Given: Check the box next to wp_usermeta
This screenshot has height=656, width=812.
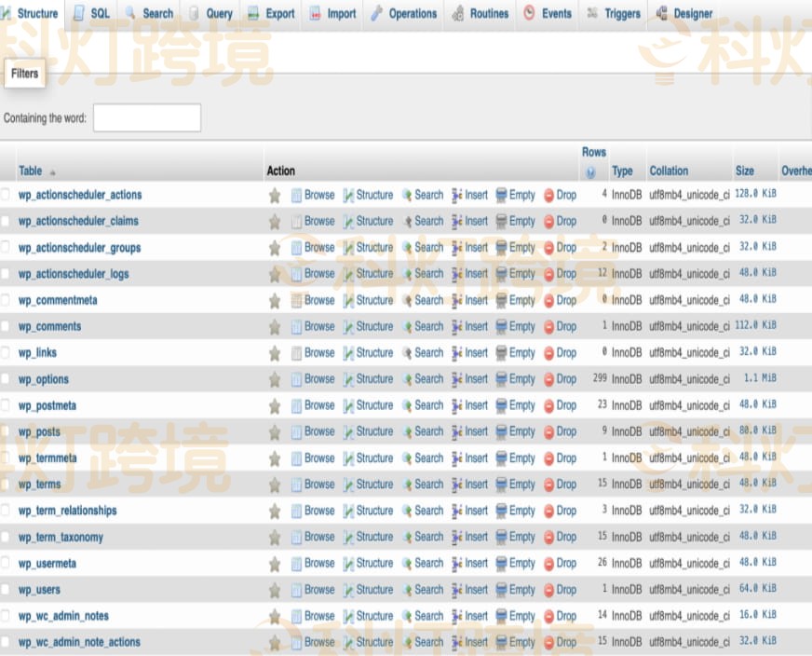Looking at the screenshot, I should click(x=6, y=564).
